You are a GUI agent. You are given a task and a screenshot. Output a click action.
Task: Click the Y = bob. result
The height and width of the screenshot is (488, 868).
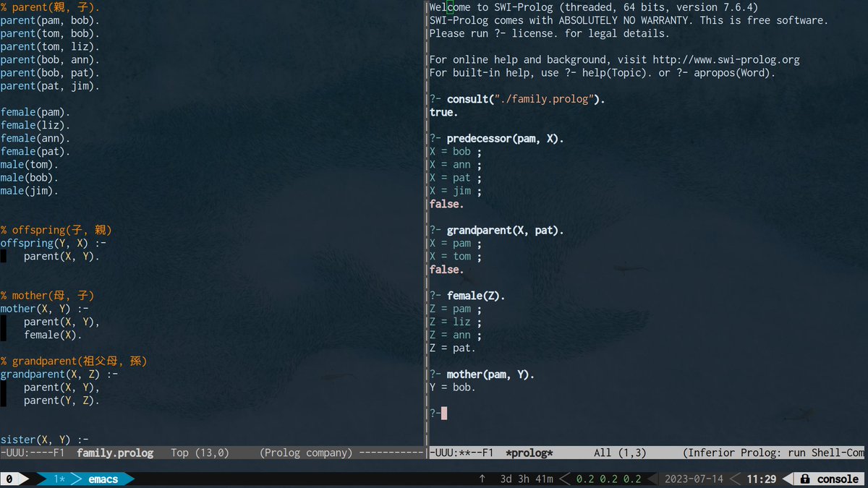point(453,388)
